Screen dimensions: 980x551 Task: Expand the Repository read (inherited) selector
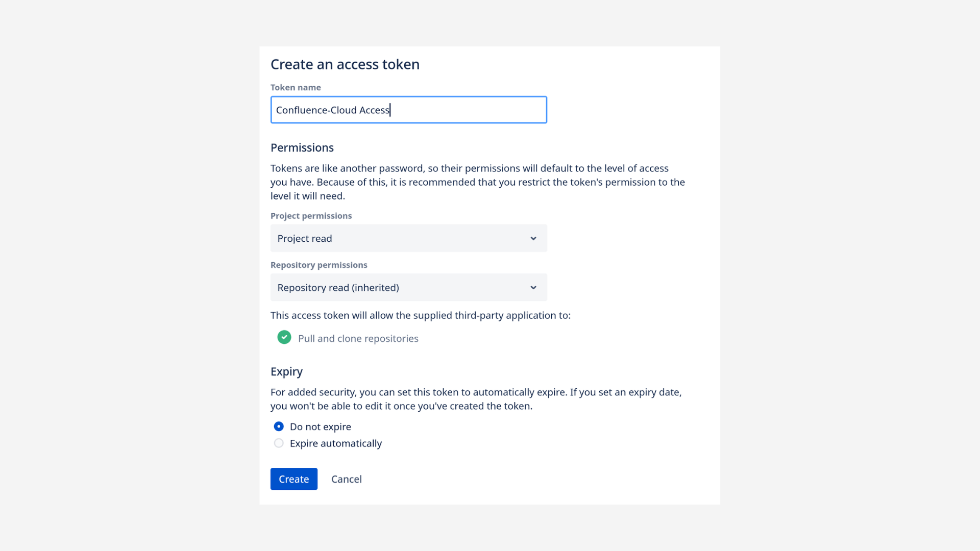coord(408,287)
